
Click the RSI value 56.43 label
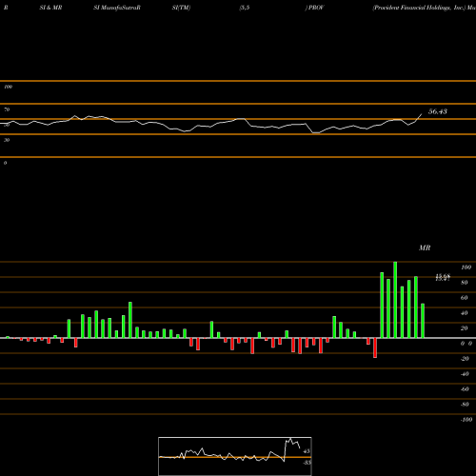coord(438,111)
